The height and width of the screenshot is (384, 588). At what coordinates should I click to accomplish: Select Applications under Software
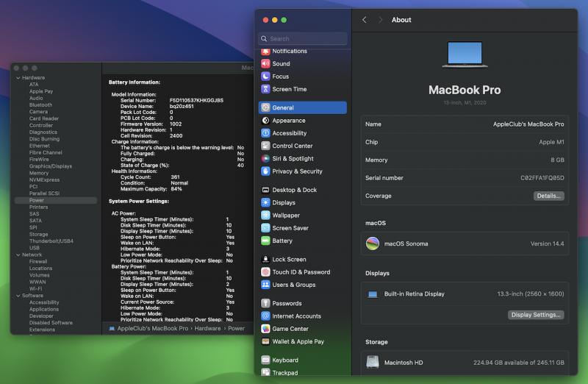coord(44,309)
